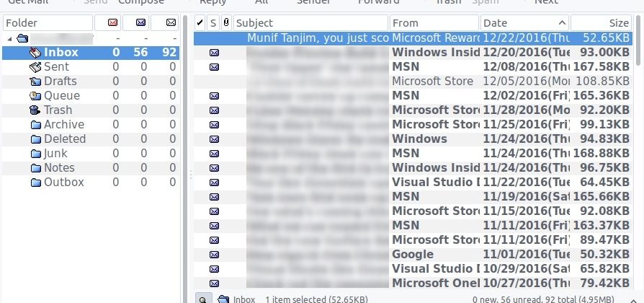Select the Visual Studio 10/29/2016 message
Image resolution: width=644 pixels, height=303 pixels.
[x=413, y=269]
